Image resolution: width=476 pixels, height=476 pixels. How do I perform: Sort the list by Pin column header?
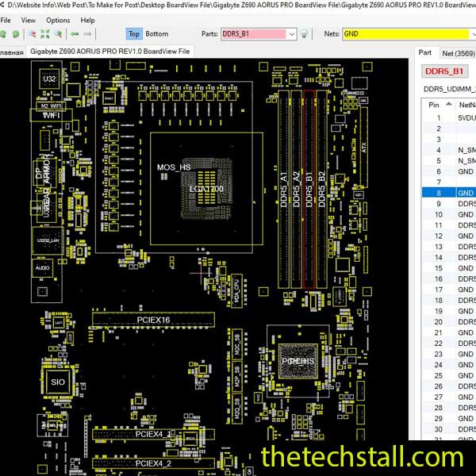pyautogui.click(x=439, y=105)
